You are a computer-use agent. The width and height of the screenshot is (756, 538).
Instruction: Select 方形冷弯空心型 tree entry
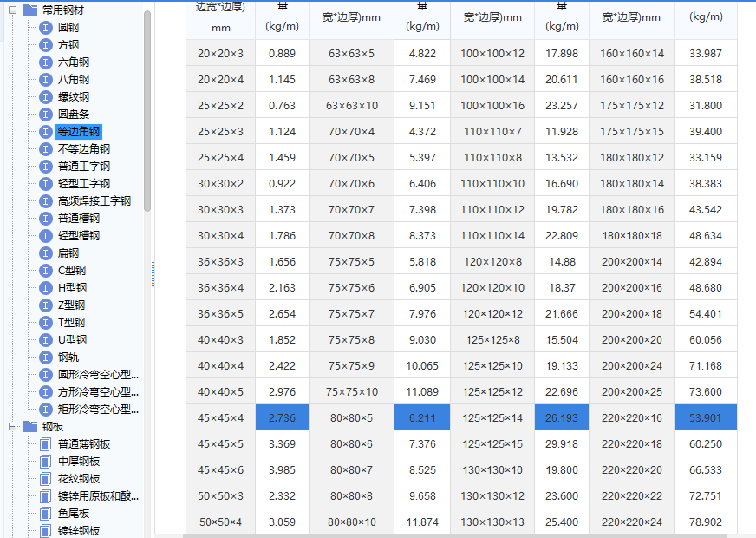98,392
